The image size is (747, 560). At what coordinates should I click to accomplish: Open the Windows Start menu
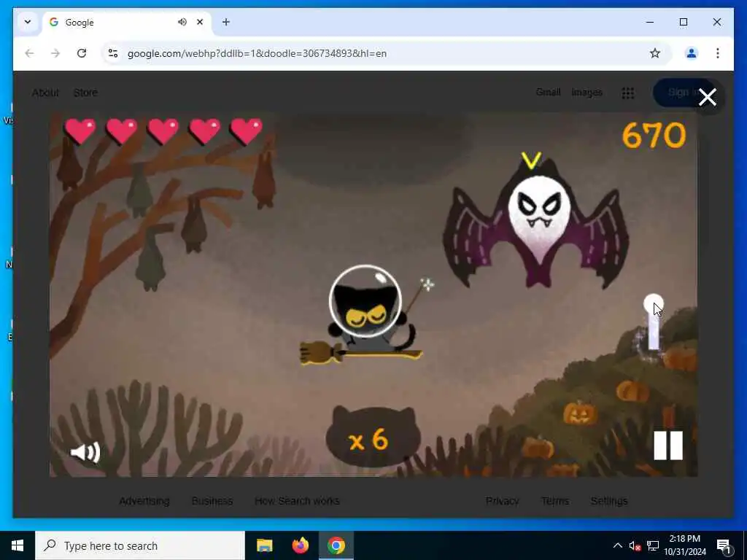[18, 545]
